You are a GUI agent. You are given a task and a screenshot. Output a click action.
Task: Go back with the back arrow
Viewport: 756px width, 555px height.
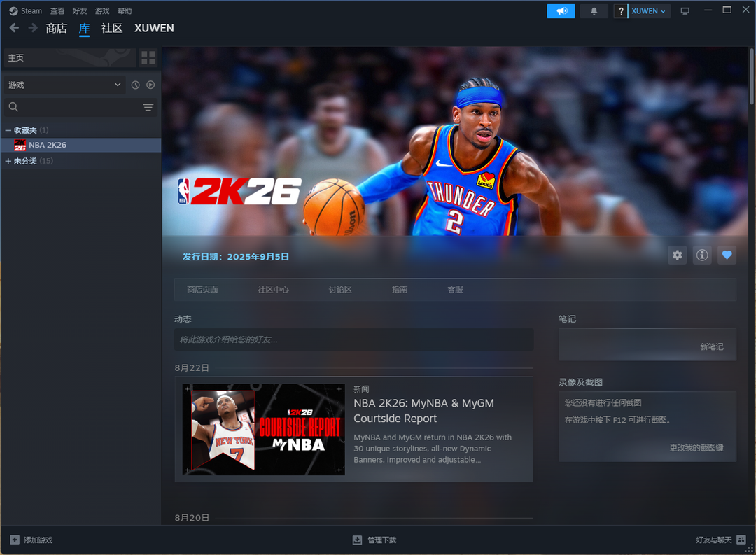14,28
